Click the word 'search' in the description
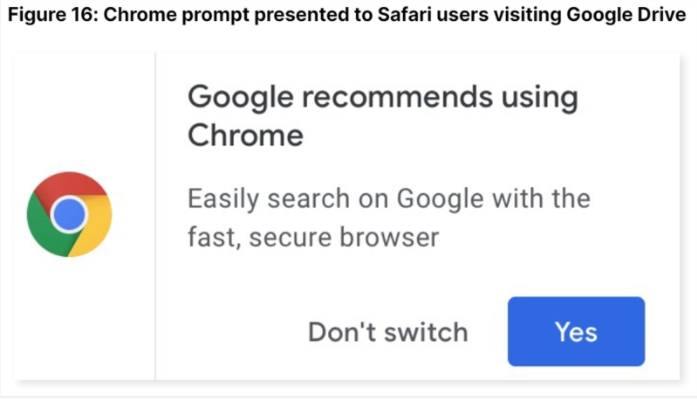This screenshot has height=399, width=697. click(x=308, y=199)
